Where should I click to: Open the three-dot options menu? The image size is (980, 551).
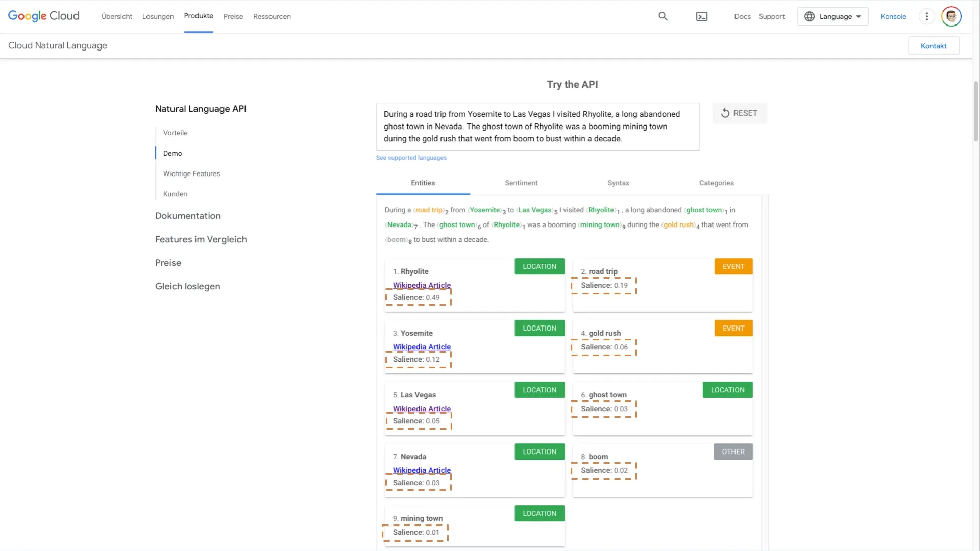[926, 16]
